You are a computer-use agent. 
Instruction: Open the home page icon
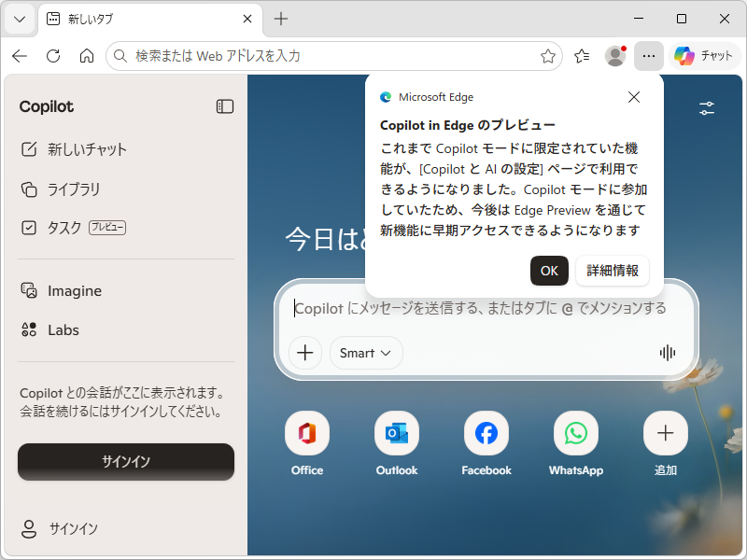[x=87, y=56]
